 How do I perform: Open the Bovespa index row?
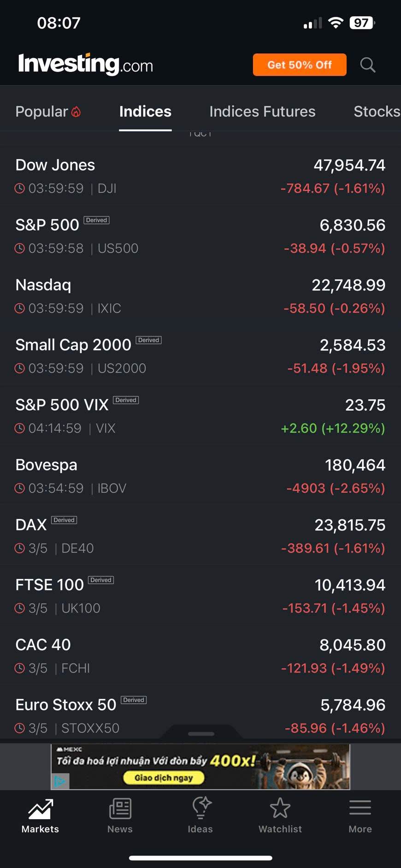pos(200,476)
